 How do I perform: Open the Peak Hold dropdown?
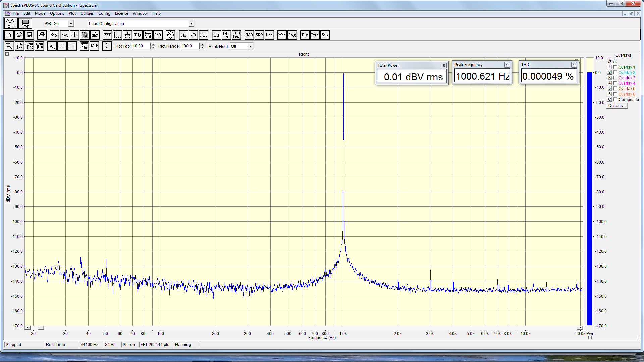tap(250, 46)
